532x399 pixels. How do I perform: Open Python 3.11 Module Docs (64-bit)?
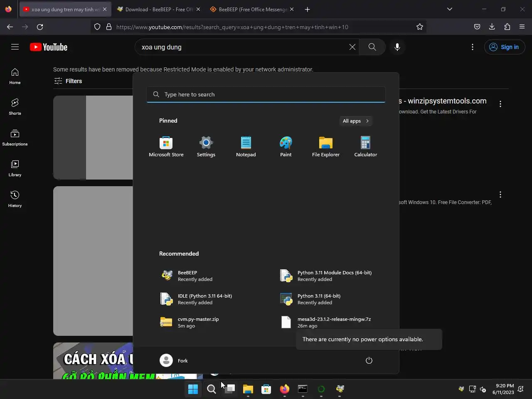[326, 276]
